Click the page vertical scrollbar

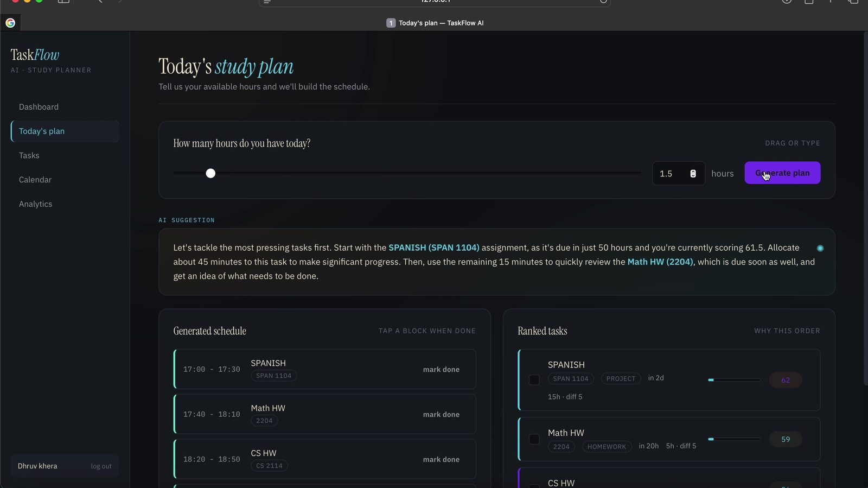865,209
